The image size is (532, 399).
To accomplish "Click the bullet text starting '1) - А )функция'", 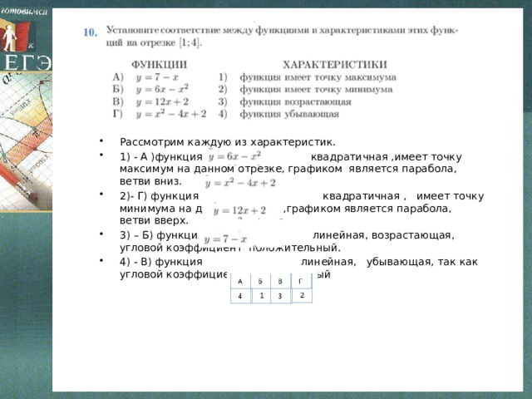I will (x=291, y=169).
